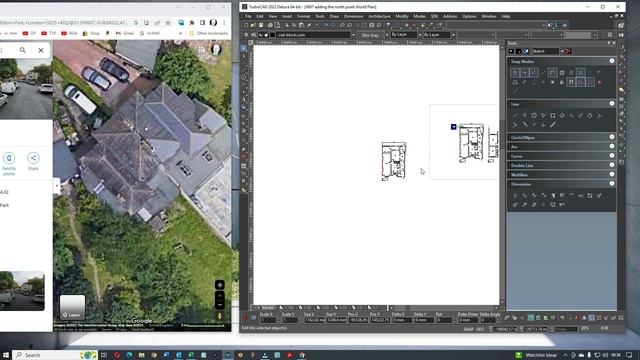Expand the Multiline palette section

point(611,175)
